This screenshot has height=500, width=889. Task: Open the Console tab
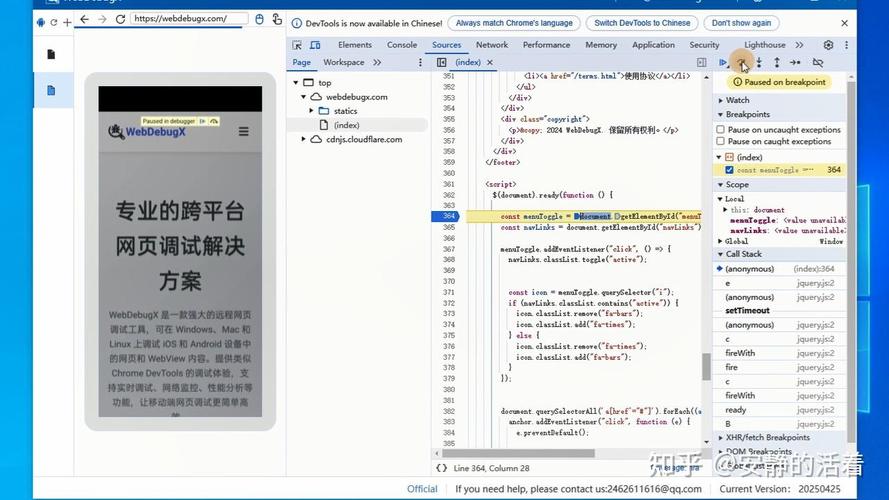401,45
